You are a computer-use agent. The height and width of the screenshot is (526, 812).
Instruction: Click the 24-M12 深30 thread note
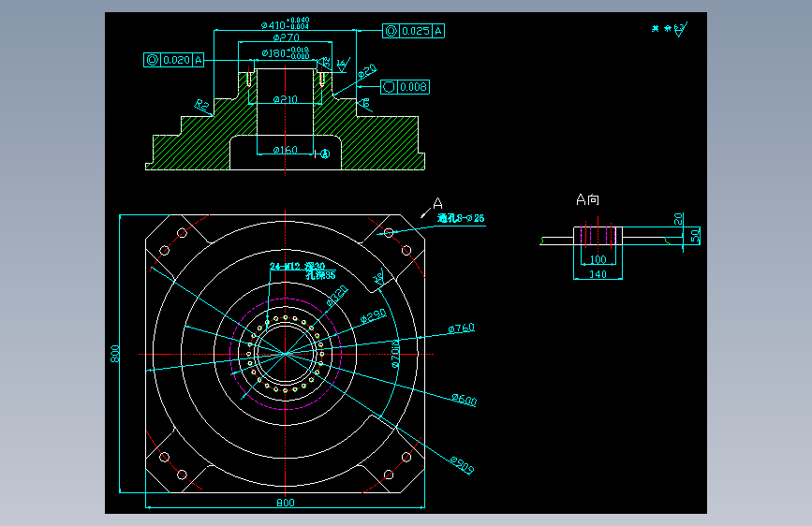(297, 266)
